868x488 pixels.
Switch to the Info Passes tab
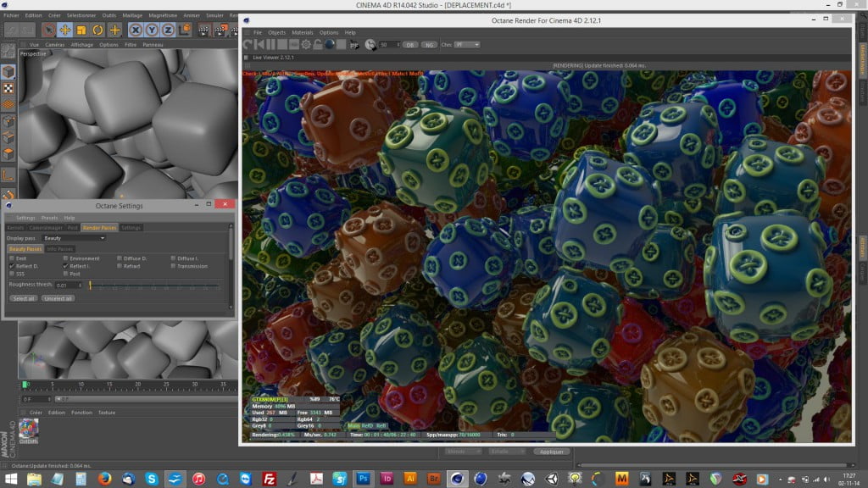58,249
